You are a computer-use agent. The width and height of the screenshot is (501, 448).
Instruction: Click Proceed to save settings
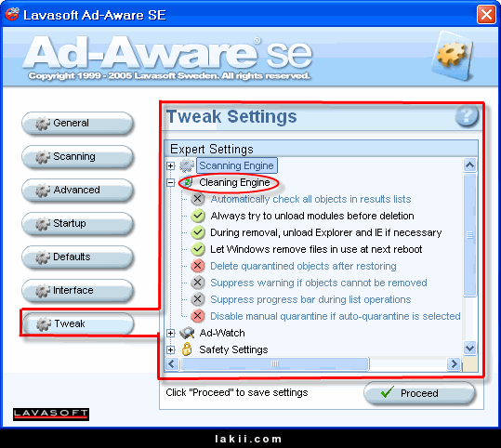(419, 393)
